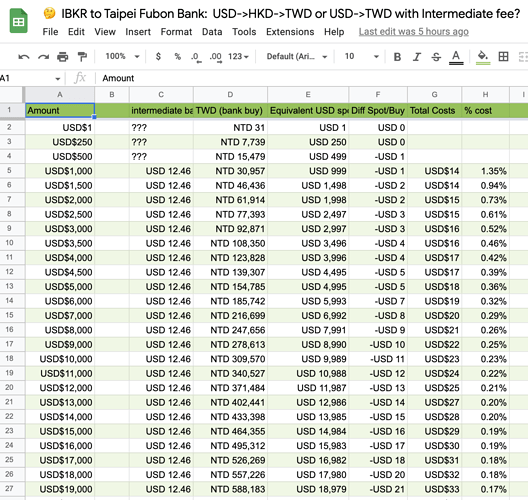Image resolution: width=528 pixels, height=500 pixels.
Task: Open the Help menu
Action: point(334,32)
